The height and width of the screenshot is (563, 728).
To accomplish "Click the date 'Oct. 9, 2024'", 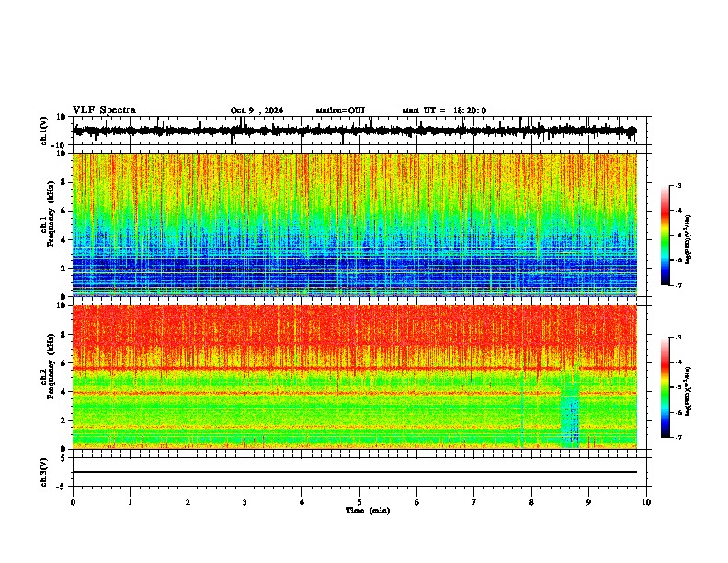I will (x=256, y=110).
